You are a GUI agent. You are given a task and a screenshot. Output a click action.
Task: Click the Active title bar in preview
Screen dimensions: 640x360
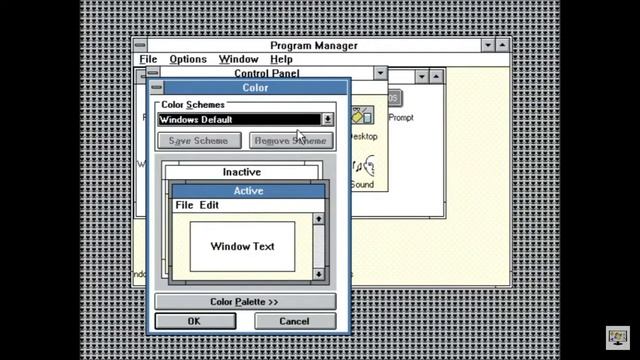coord(248,191)
